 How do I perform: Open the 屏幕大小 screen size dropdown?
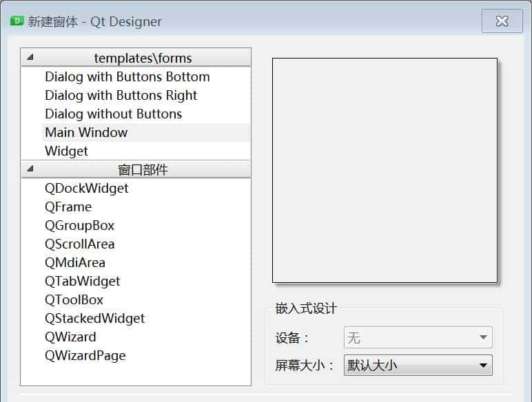[418, 365]
